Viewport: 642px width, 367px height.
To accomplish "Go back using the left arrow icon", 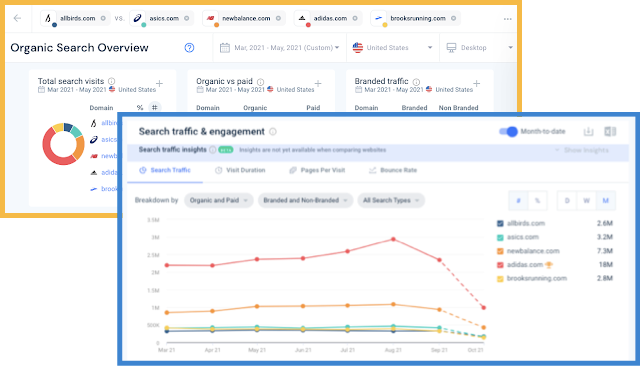I will [x=17, y=18].
